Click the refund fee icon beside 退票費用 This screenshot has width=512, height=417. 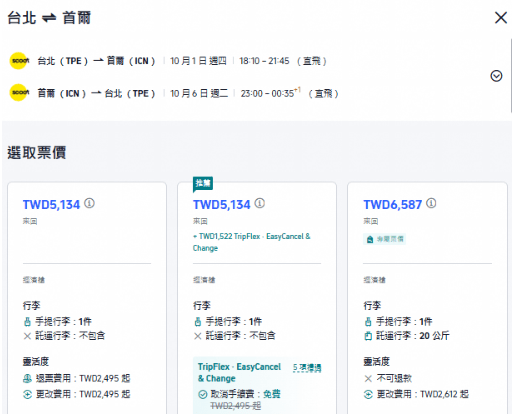[x=27, y=378]
